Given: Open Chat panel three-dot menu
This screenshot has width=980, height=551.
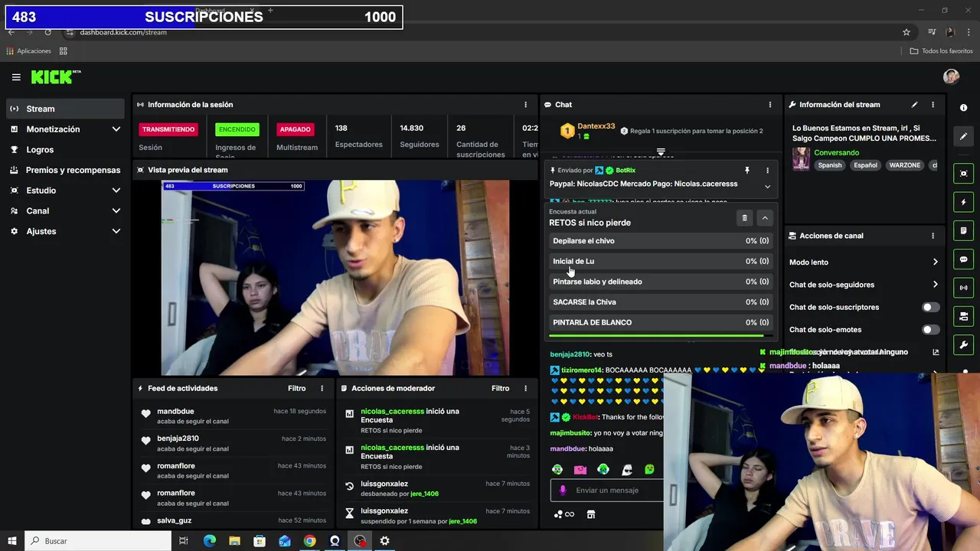Looking at the screenshot, I should tap(770, 105).
